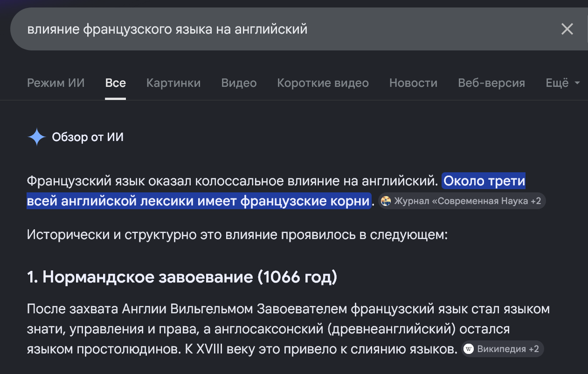Viewport: 588px width, 374px height.
Task: Open the Журнал «Современная Наука +2 source chip
Action: coord(462,201)
